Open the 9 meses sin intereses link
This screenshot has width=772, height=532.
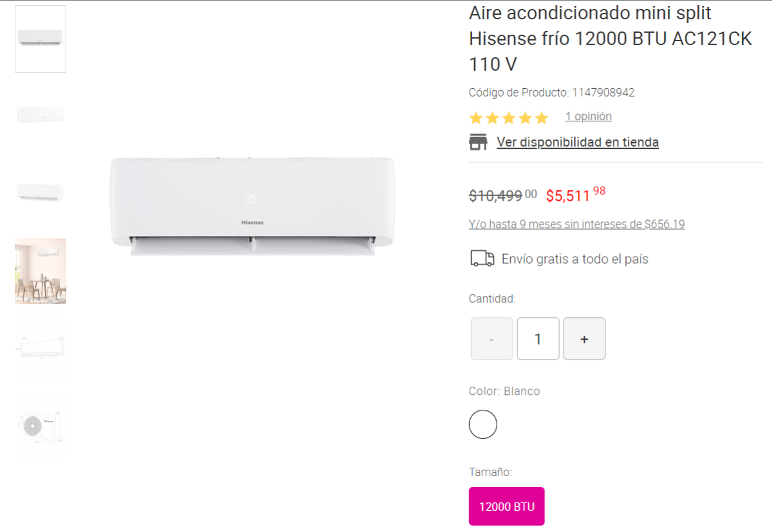[577, 225]
